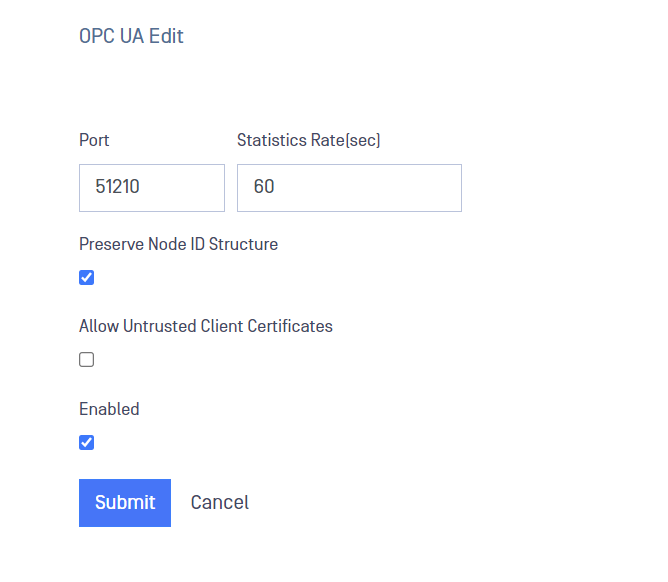Image resolution: width=668 pixels, height=582 pixels.
Task: Enable Allow Untrusted Client Certificates checkbox
Action: pos(86,360)
